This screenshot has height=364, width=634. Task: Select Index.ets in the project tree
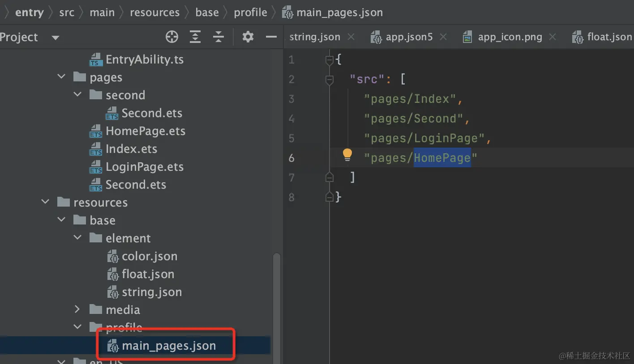coord(131,149)
